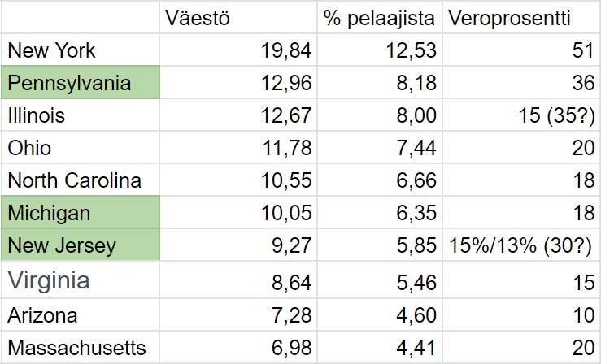Screen dimensions: 601x364
Task: Select New Jersey tax cell 15%/13% (30?)
Action: point(521,245)
